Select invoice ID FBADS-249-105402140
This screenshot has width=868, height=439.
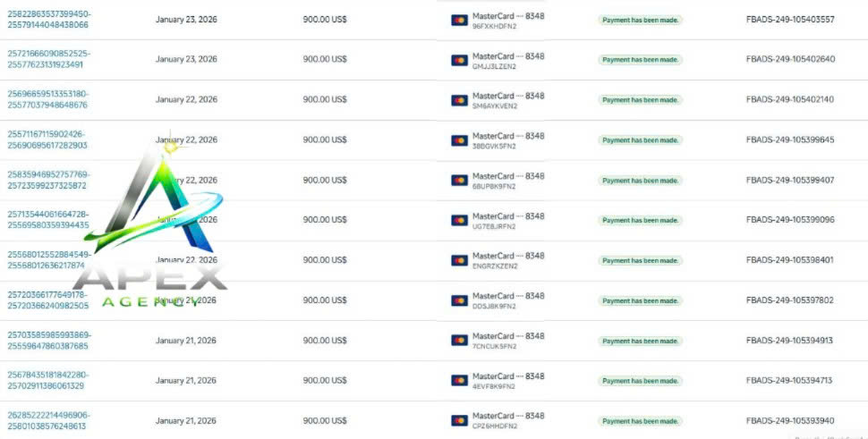tap(790, 99)
